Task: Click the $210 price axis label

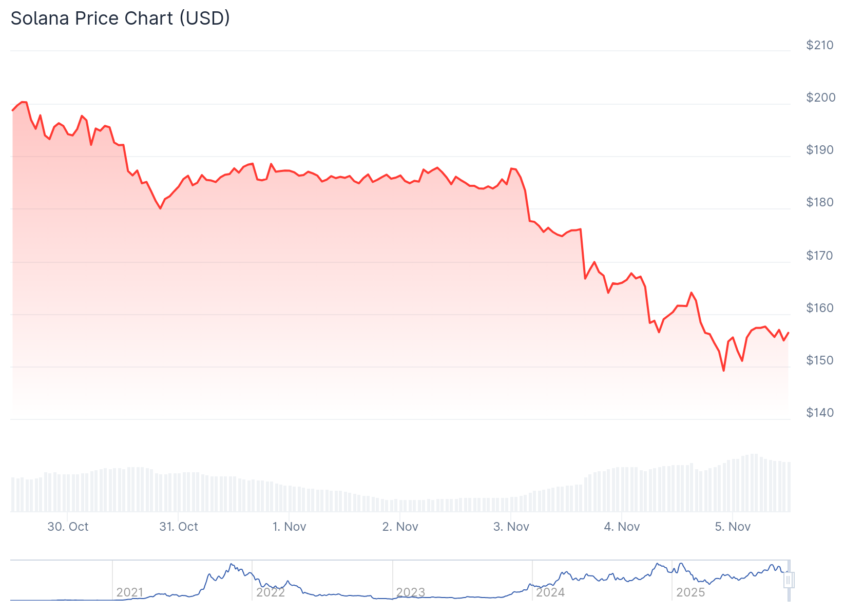Action: (x=820, y=45)
